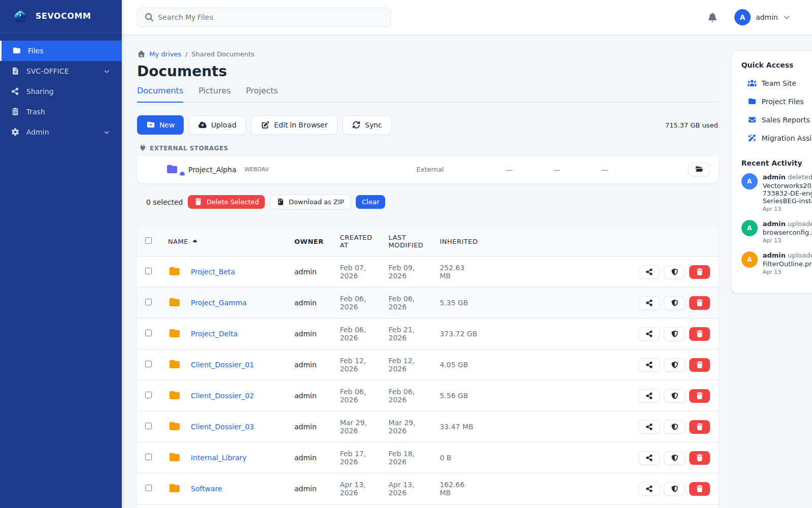Click the notification bell
The image size is (812, 508).
[713, 17]
